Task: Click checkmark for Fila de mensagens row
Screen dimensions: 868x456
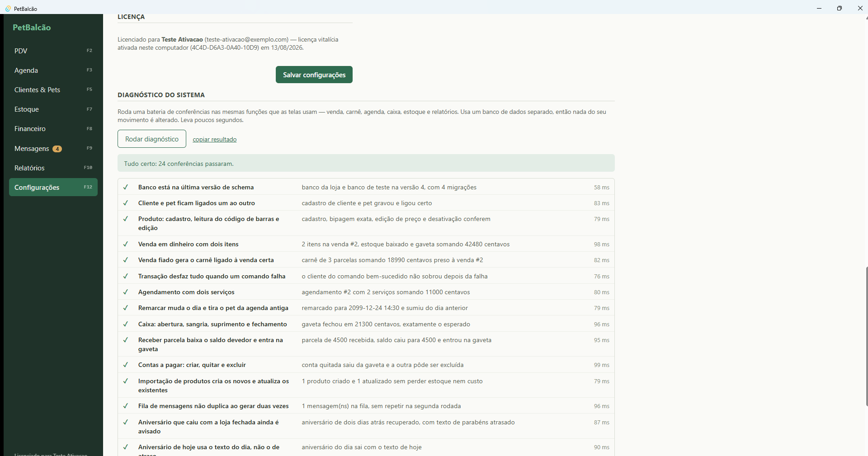Action: pyautogui.click(x=126, y=406)
